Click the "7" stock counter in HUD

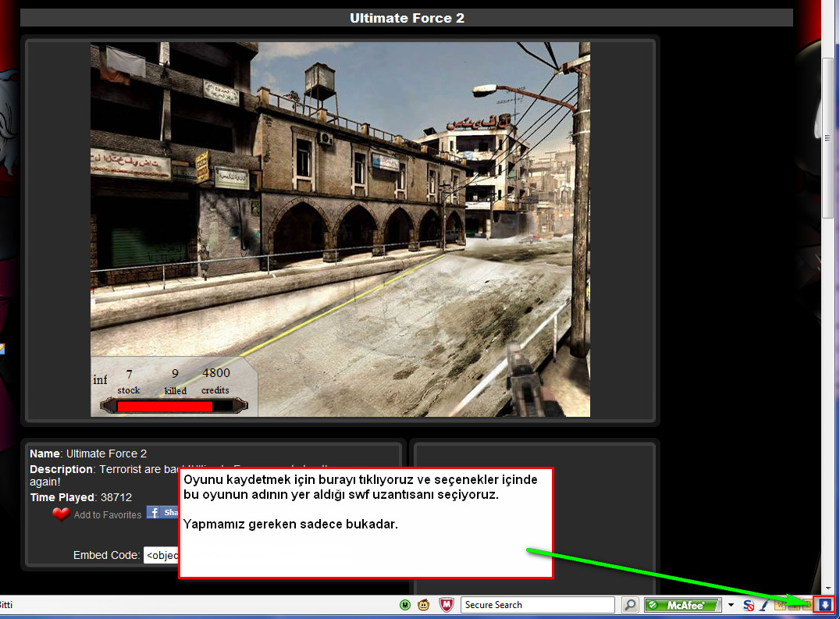[129, 374]
